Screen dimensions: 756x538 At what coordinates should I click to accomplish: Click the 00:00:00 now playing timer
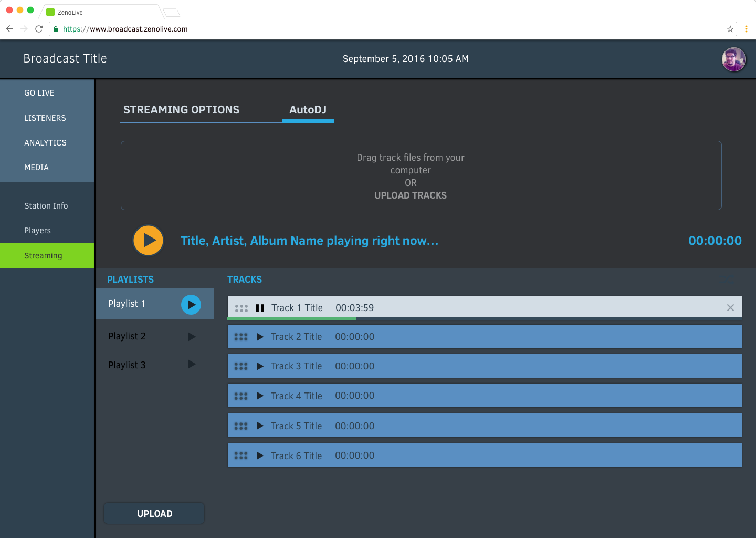click(715, 241)
